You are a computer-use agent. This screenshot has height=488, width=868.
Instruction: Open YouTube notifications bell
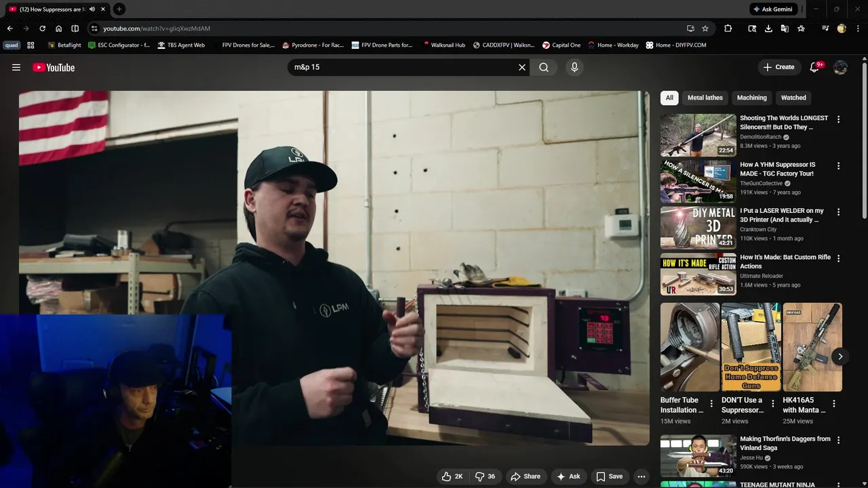coord(815,67)
